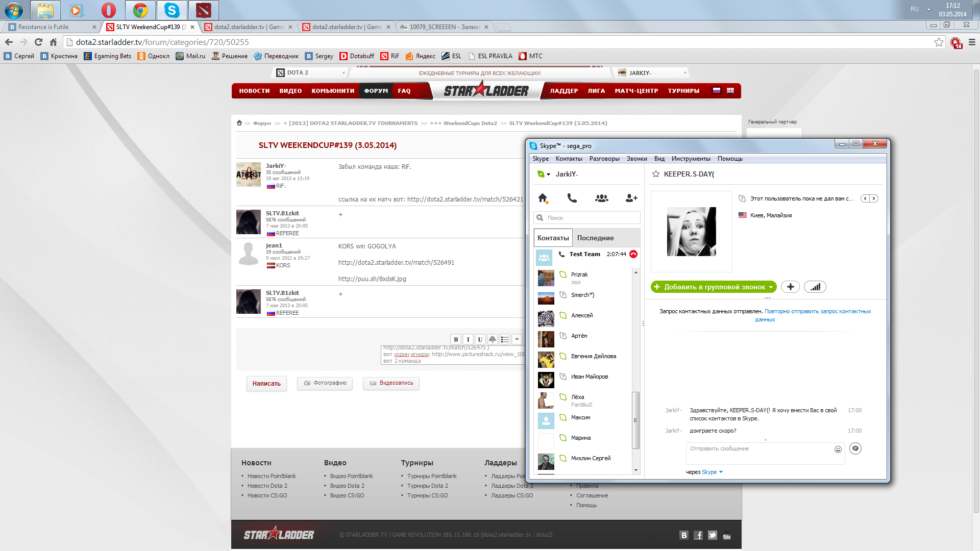The image size is (980, 551).
Task: Open Skype 'Инструменты' menu
Action: click(691, 159)
